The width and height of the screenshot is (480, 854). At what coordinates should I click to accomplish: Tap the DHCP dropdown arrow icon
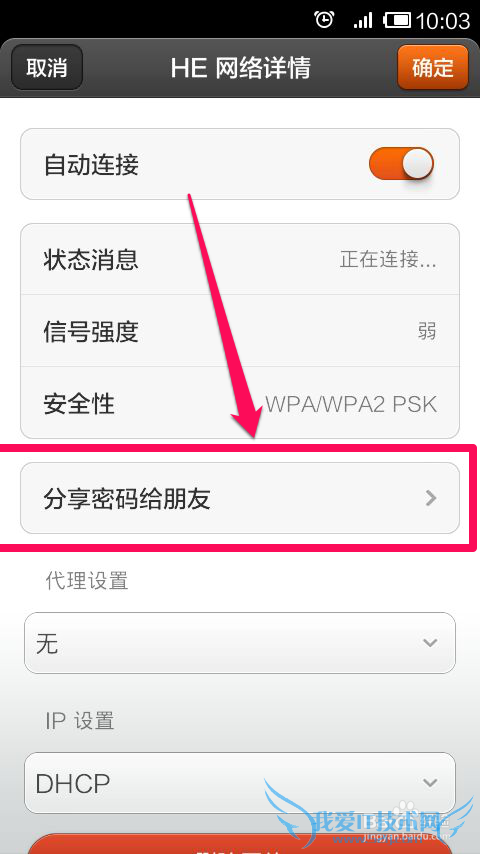[x=430, y=783]
